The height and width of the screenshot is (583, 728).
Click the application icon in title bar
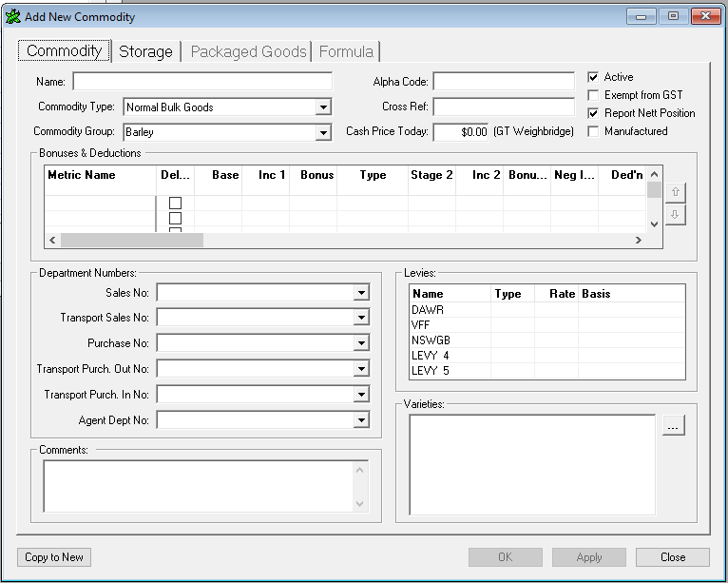coord(12,16)
